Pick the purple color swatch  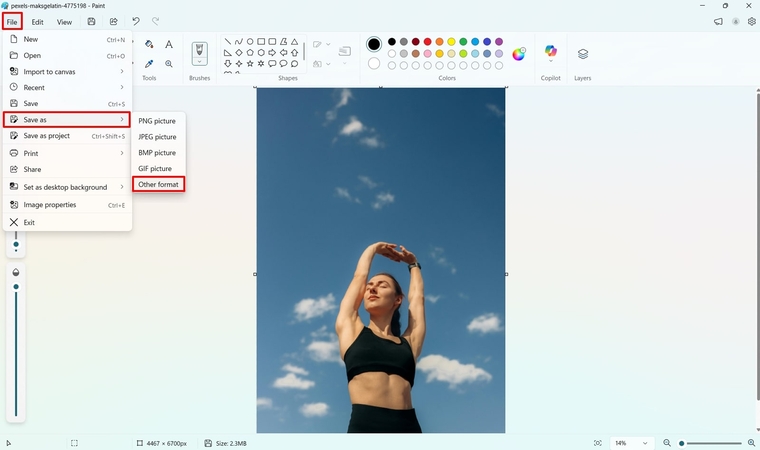pyautogui.click(x=499, y=42)
